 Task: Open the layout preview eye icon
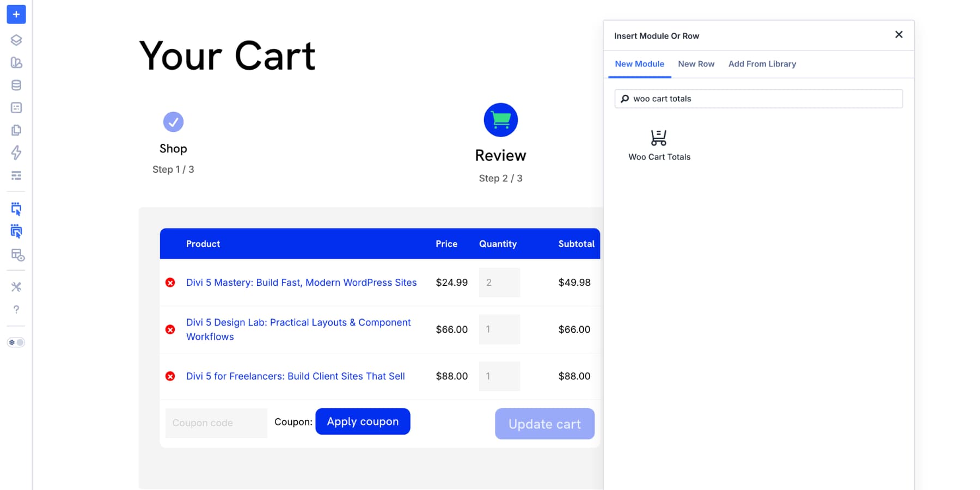(x=17, y=255)
